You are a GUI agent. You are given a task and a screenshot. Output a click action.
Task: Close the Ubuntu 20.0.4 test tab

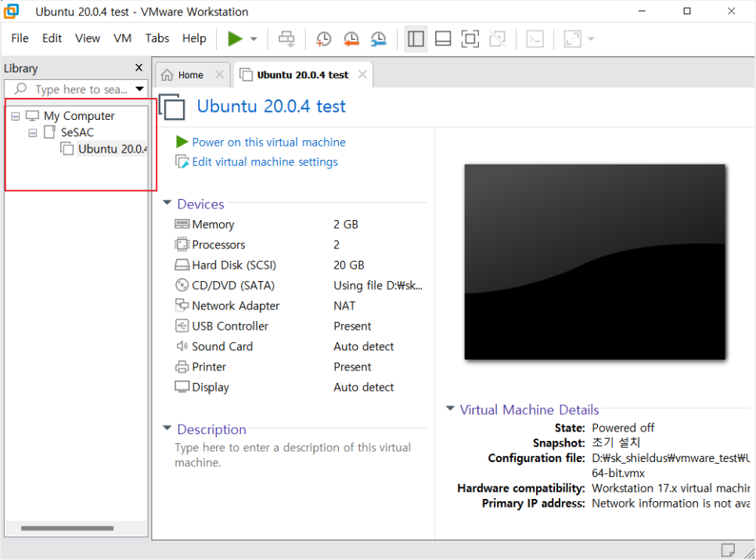[362, 74]
